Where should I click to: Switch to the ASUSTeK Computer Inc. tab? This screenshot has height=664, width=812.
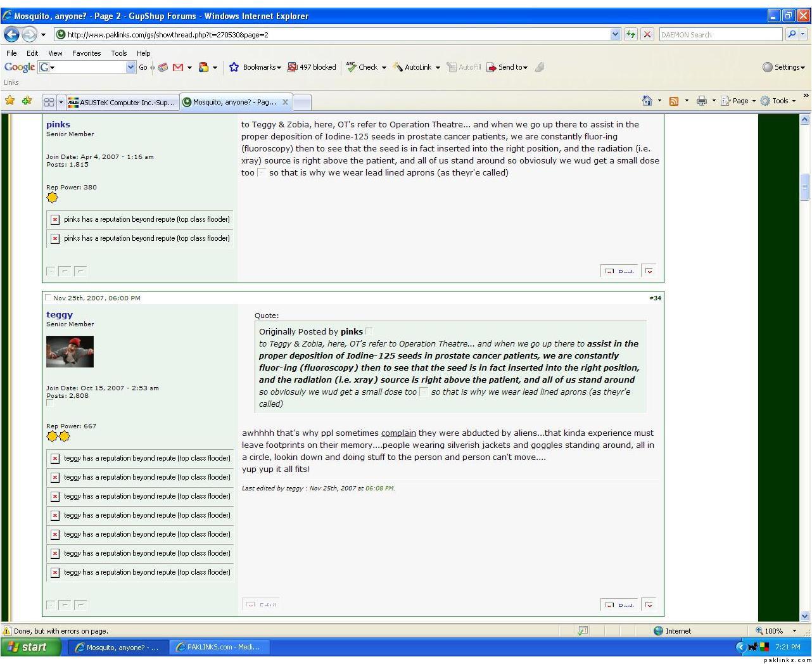click(122, 102)
